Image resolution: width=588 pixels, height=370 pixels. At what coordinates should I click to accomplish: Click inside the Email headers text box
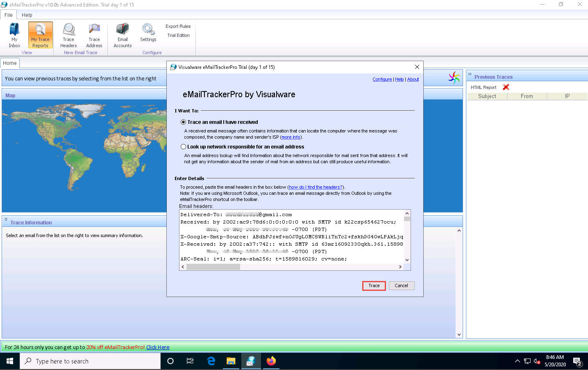pyautogui.click(x=292, y=236)
